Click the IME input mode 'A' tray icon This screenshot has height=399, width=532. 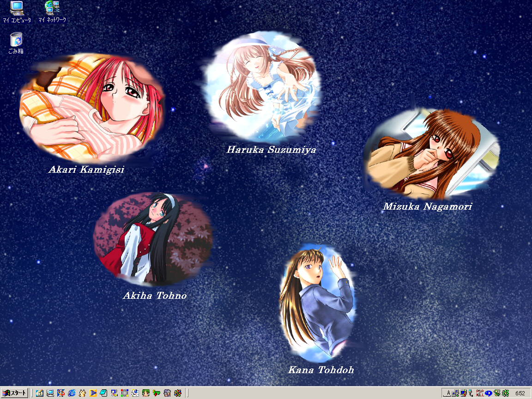(x=447, y=393)
